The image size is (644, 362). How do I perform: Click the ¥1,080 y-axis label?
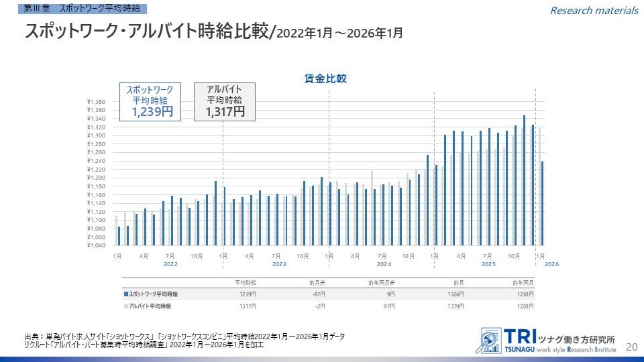pos(96,229)
